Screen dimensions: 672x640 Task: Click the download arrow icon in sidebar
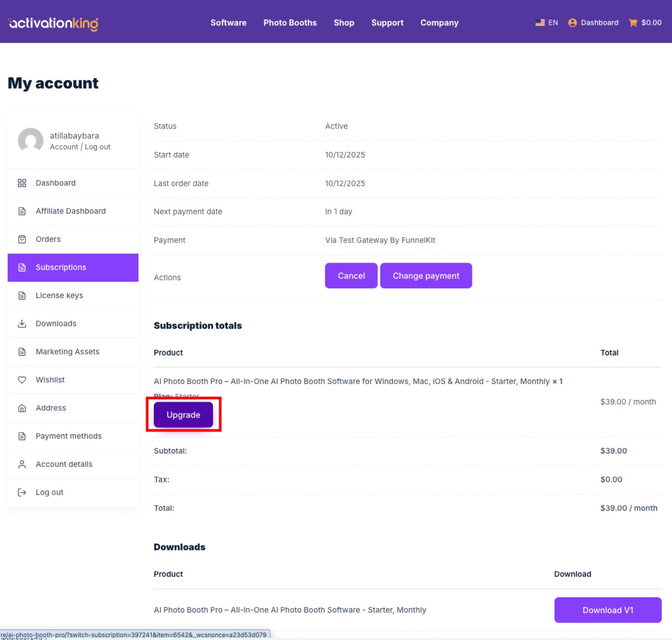[x=22, y=324]
